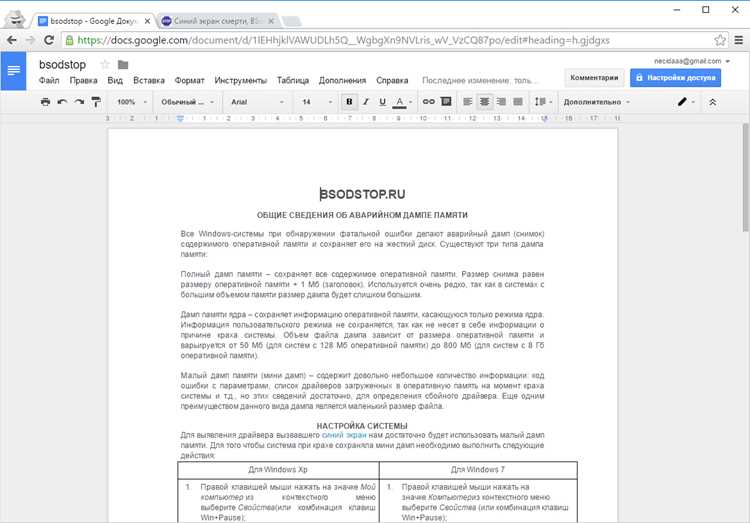
Task: Open the Формат menu
Action: [x=189, y=80]
